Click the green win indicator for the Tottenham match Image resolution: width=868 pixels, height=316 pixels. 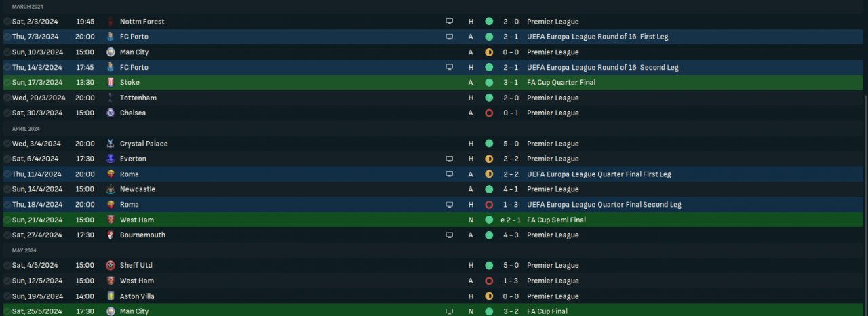coord(489,98)
